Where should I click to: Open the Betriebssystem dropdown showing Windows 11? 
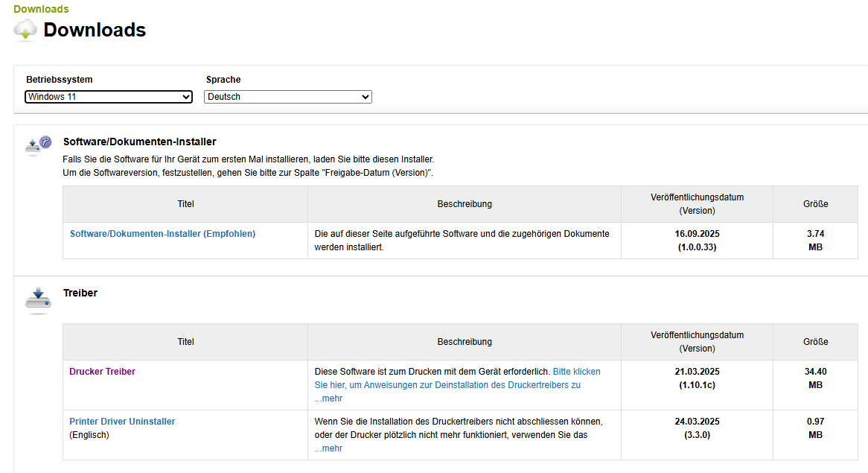point(109,97)
